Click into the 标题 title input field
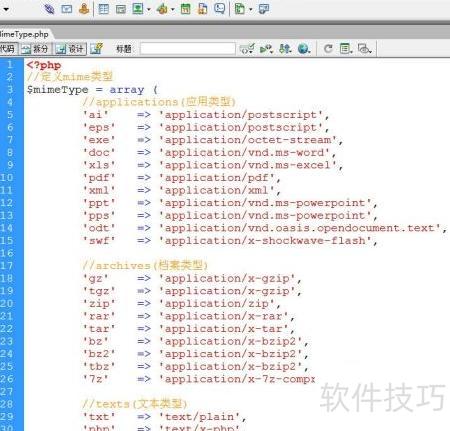The image size is (450, 431). coord(188,49)
